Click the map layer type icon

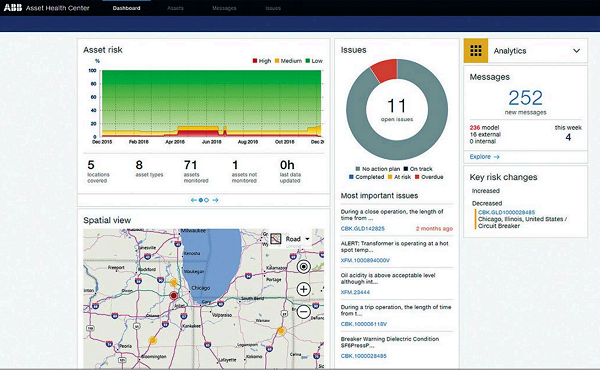(276, 239)
